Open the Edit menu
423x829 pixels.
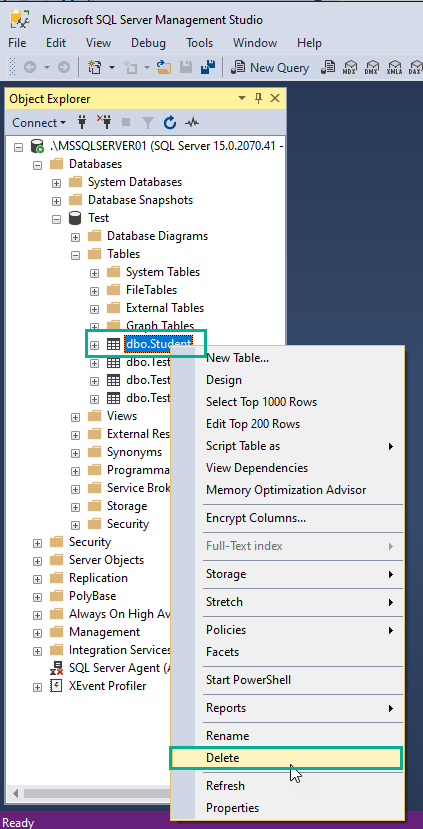(56, 43)
